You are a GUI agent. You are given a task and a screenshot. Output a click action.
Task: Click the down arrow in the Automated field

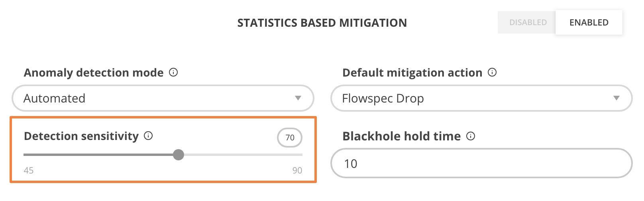pyautogui.click(x=298, y=98)
